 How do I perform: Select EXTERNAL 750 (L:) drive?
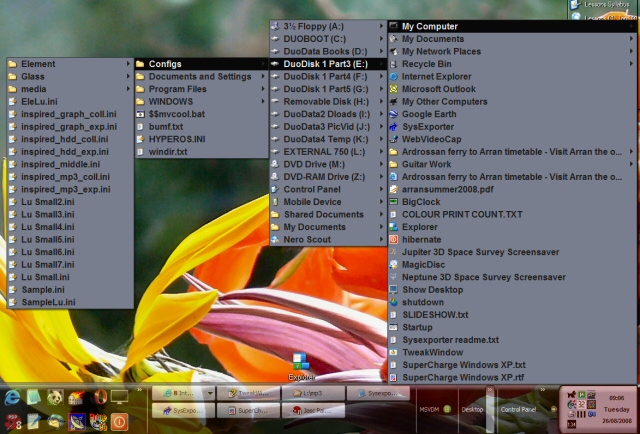(328, 152)
